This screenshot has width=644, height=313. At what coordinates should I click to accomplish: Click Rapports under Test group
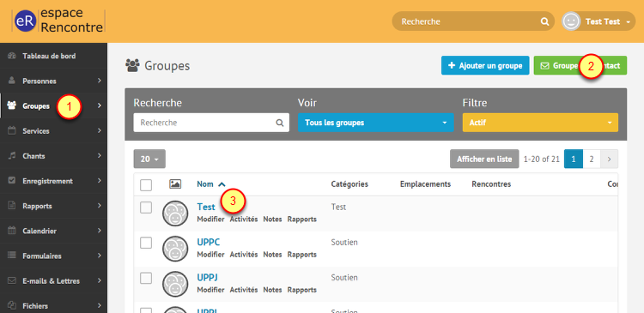(x=302, y=220)
